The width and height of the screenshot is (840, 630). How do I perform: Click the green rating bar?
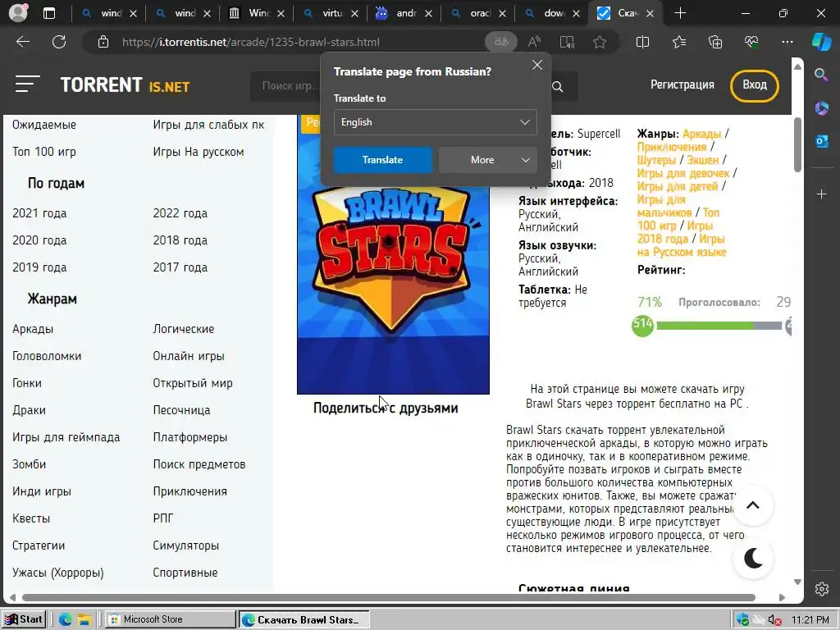click(x=705, y=326)
